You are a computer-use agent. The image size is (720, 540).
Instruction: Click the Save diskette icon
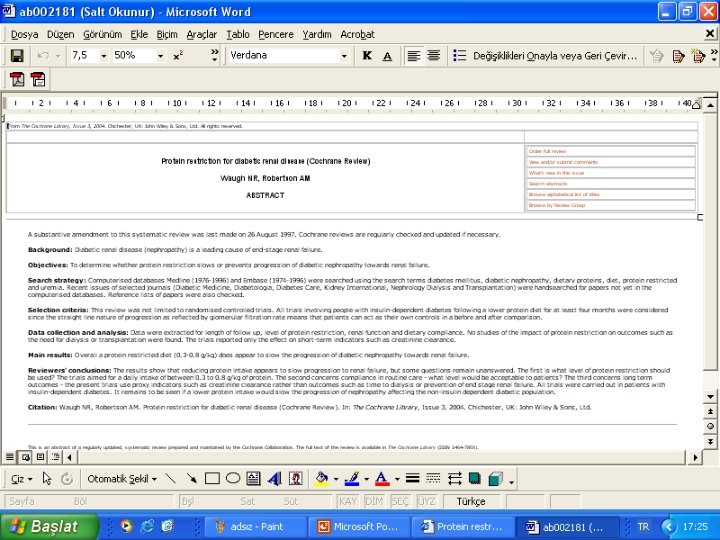pyautogui.click(x=17, y=56)
